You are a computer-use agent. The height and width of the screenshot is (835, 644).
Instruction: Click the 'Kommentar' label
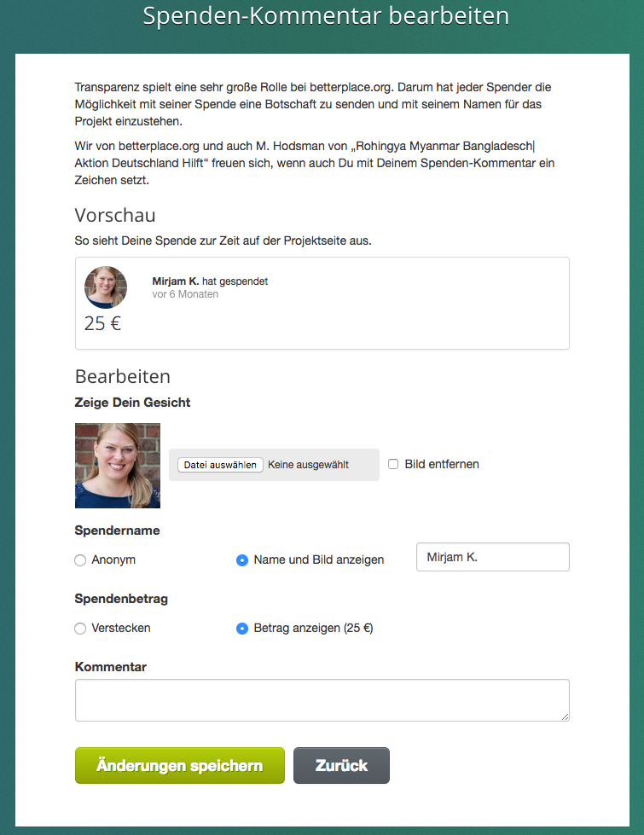coord(111,667)
